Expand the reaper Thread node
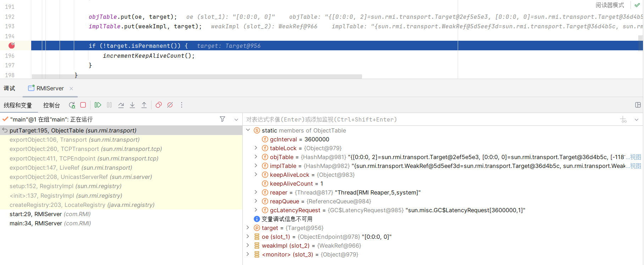Image resolution: width=644 pixels, height=265 pixels. pos(256,192)
